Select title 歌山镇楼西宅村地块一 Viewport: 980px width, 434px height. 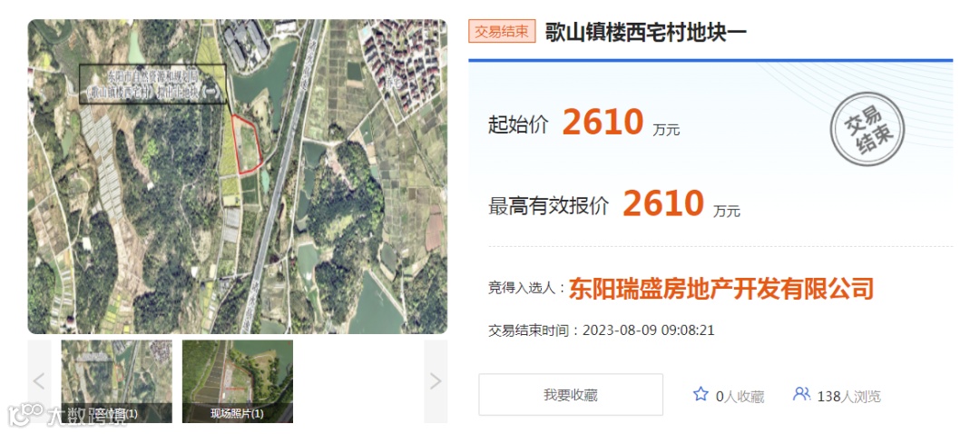(646, 32)
